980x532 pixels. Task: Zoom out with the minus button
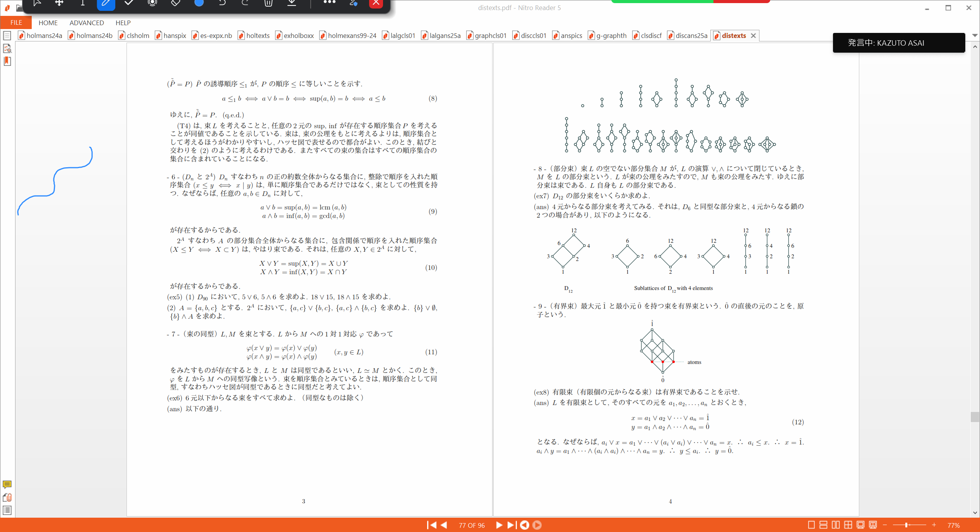[885, 525]
